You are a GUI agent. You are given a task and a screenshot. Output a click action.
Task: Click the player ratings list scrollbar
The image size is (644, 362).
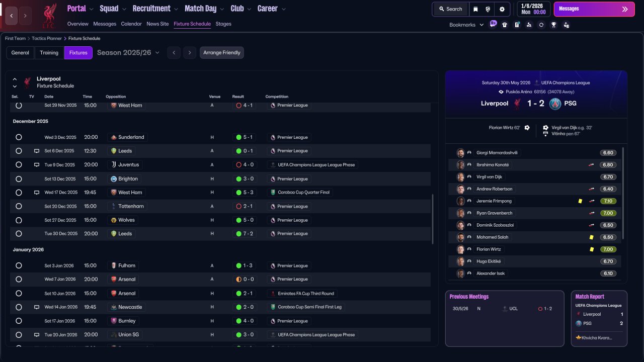[623, 193]
